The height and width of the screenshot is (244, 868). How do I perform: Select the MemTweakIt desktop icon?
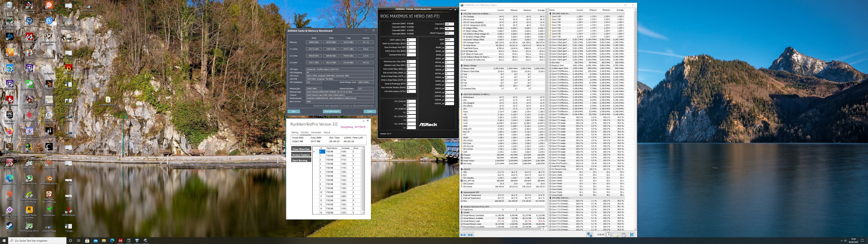(9, 164)
